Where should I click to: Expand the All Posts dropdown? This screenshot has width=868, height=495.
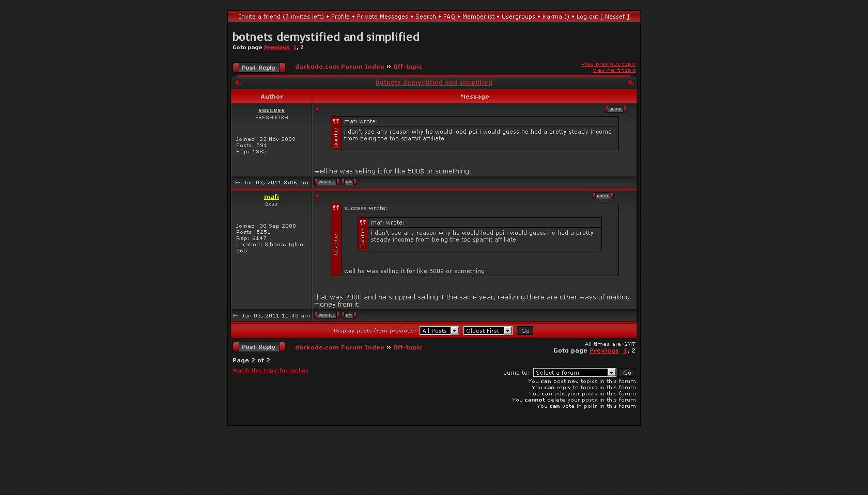[439, 331]
